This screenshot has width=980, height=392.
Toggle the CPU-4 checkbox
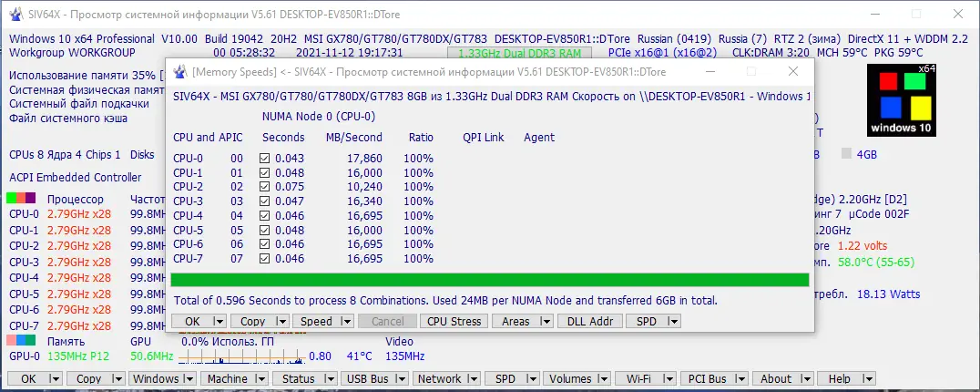(x=264, y=216)
